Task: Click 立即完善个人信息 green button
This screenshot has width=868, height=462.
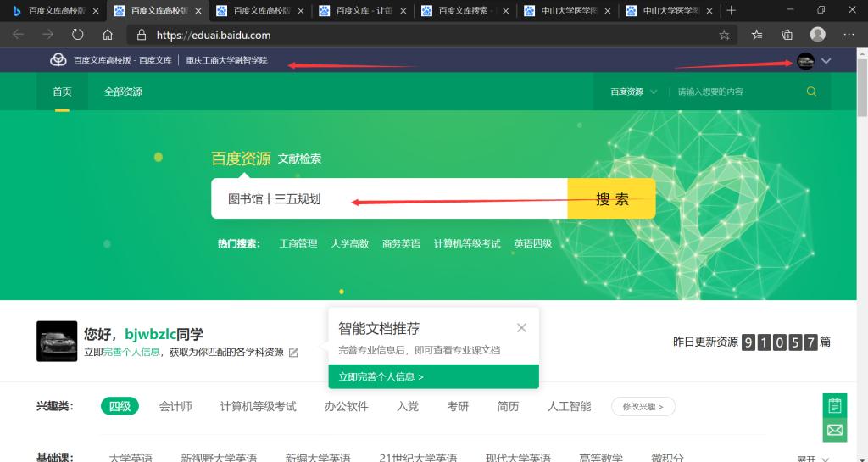Action: (433, 376)
